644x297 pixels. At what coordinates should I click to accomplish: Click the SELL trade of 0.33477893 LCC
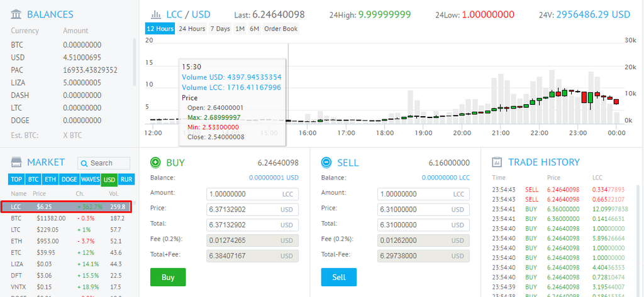coord(558,190)
